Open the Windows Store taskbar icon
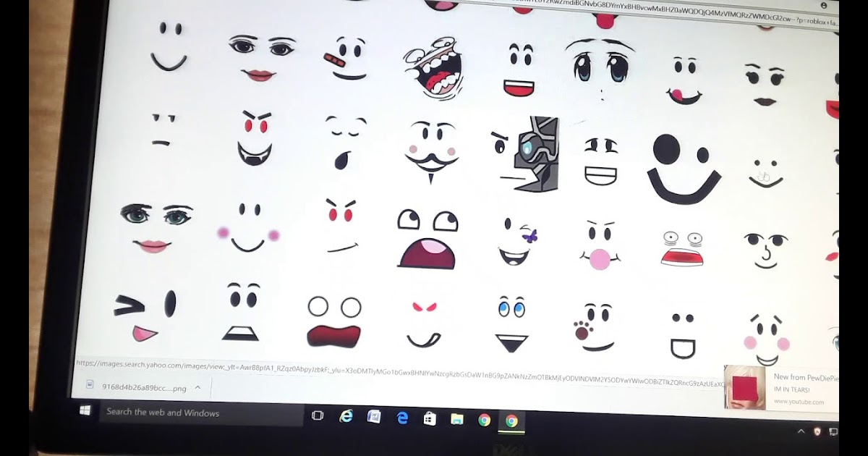Screen dimensions: 868x456 point(430,418)
